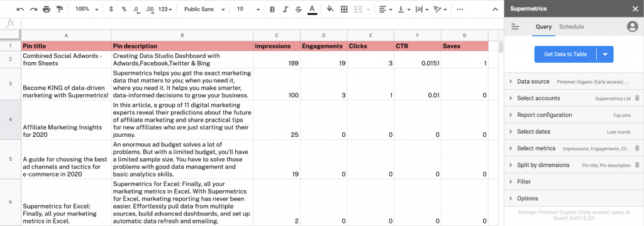The width and height of the screenshot is (644, 226).
Task: Expand the Filter section
Action: (574, 181)
